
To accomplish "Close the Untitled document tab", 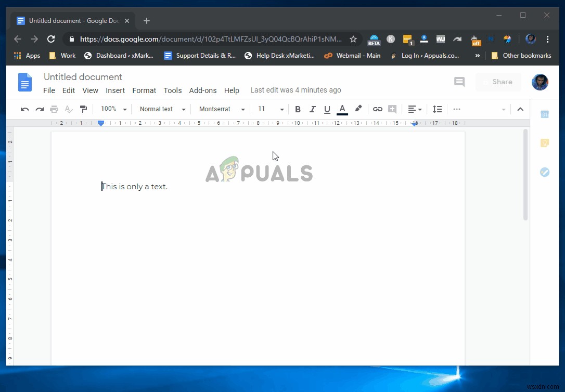I will coord(127,21).
